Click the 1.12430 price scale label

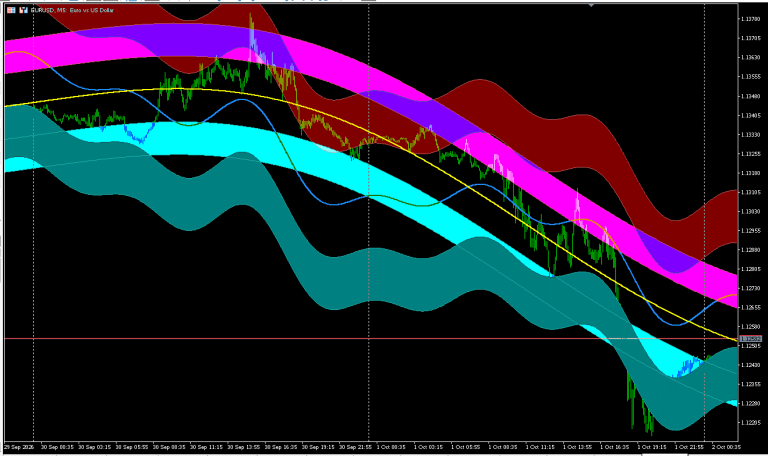pos(750,365)
